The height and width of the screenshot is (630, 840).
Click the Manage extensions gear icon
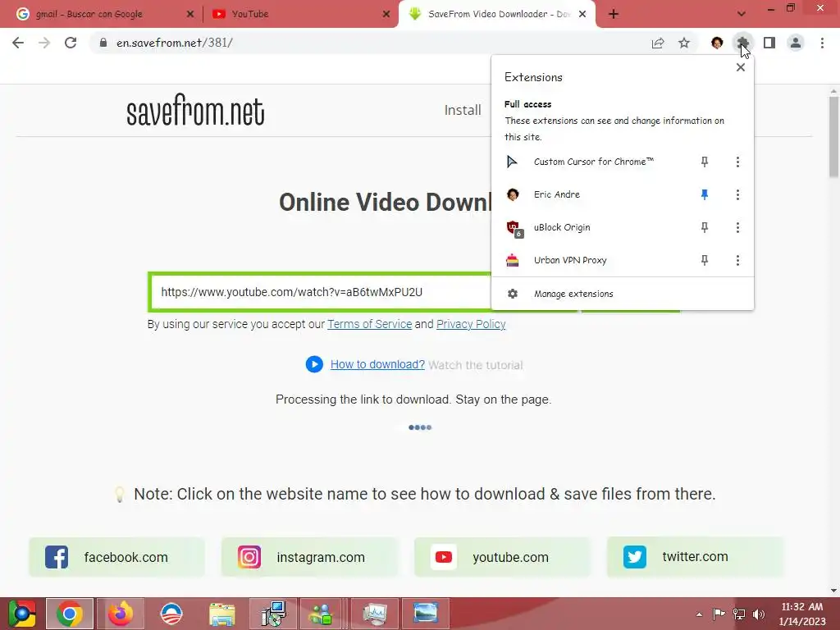[513, 294]
